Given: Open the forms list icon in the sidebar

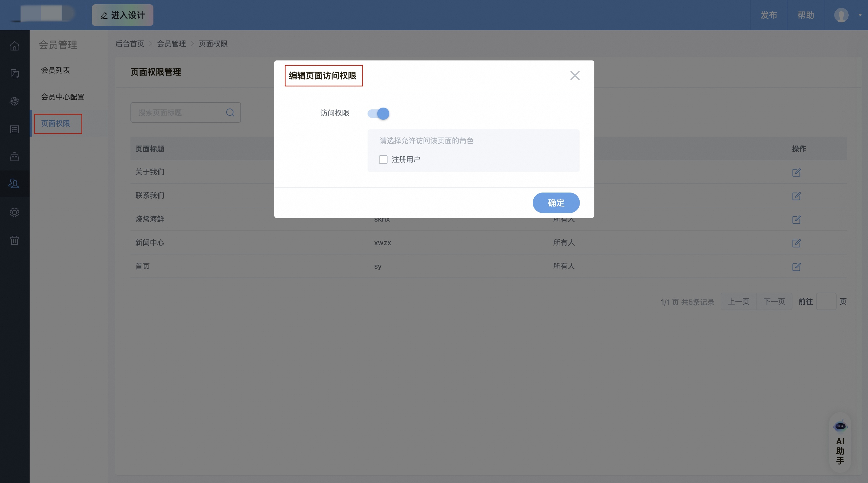Looking at the screenshot, I should pyautogui.click(x=14, y=129).
